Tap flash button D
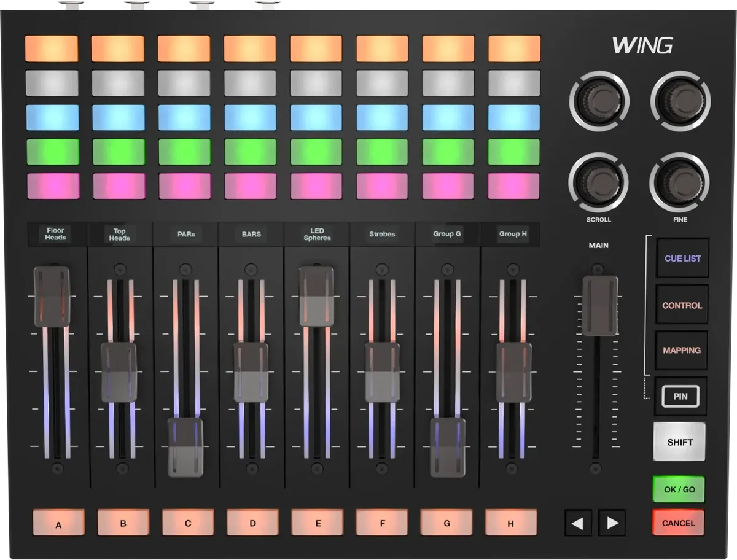Viewport: 737px width, 560px height. pyautogui.click(x=252, y=523)
